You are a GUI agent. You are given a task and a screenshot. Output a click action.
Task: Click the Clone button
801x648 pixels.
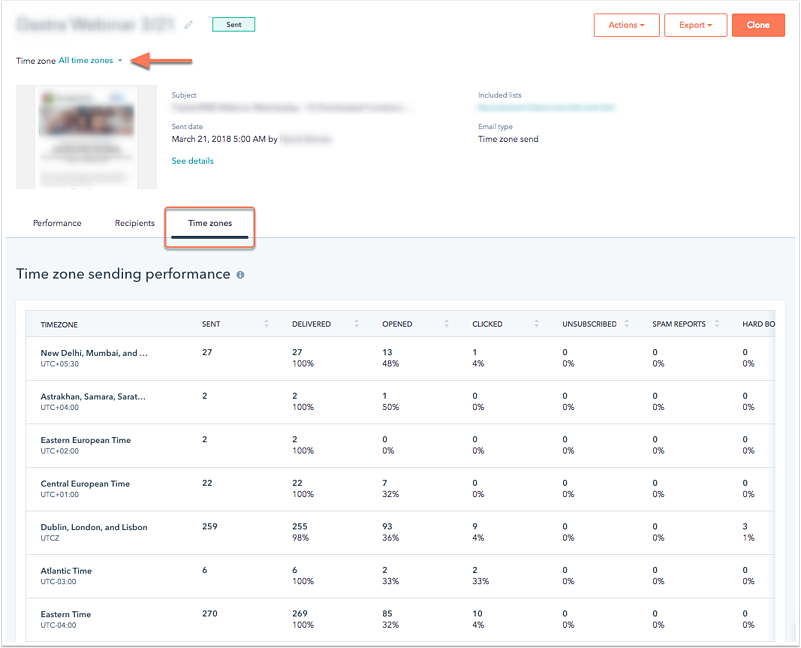point(758,25)
